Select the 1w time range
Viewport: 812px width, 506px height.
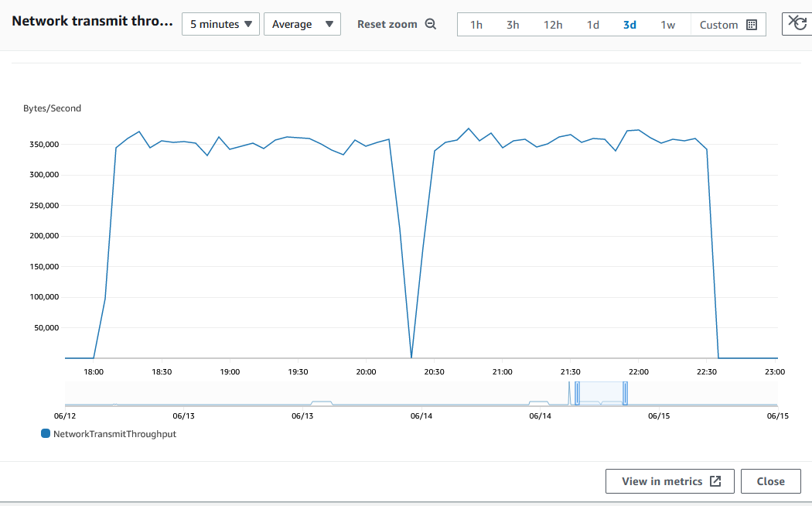coord(667,25)
